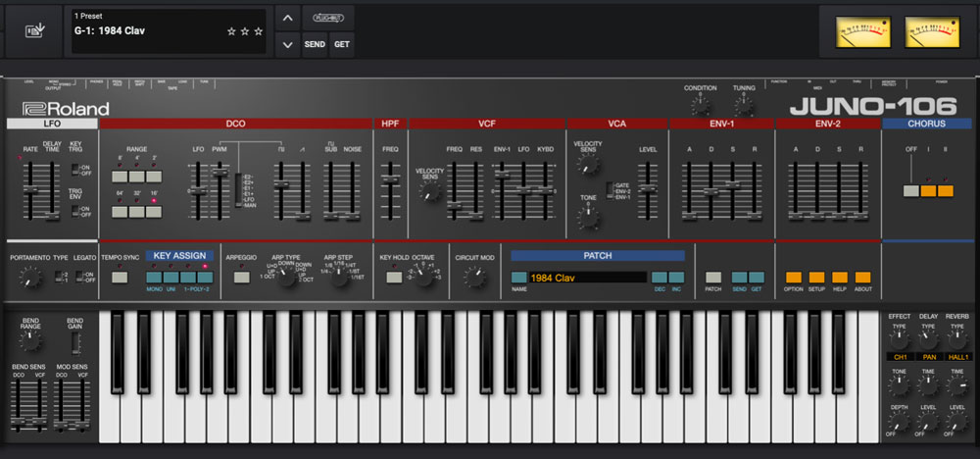This screenshot has width=980, height=459.
Task: Enable chorus I button
Action: (x=928, y=190)
